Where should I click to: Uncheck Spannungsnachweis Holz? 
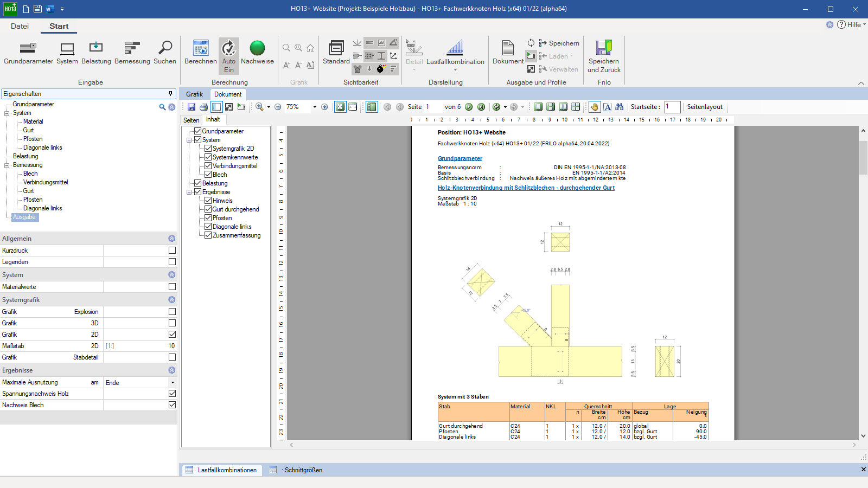(x=172, y=394)
